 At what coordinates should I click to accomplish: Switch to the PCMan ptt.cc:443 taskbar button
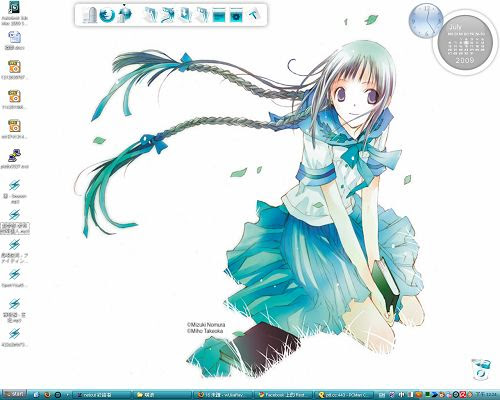click(x=344, y=395)
